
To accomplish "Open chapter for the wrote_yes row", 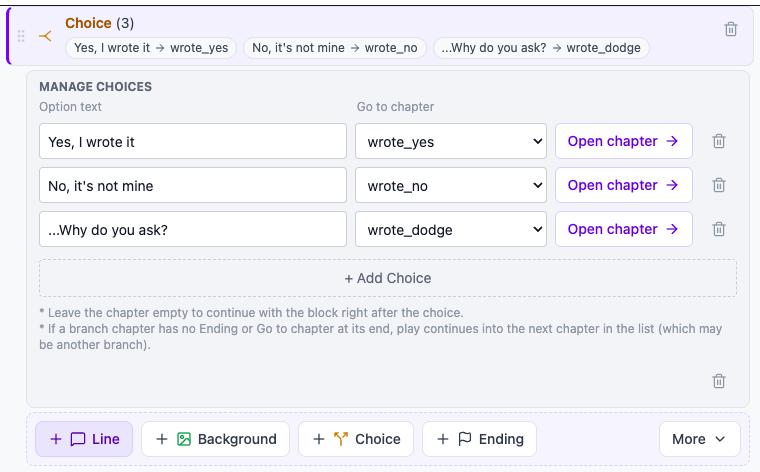I will coord(623,141).
